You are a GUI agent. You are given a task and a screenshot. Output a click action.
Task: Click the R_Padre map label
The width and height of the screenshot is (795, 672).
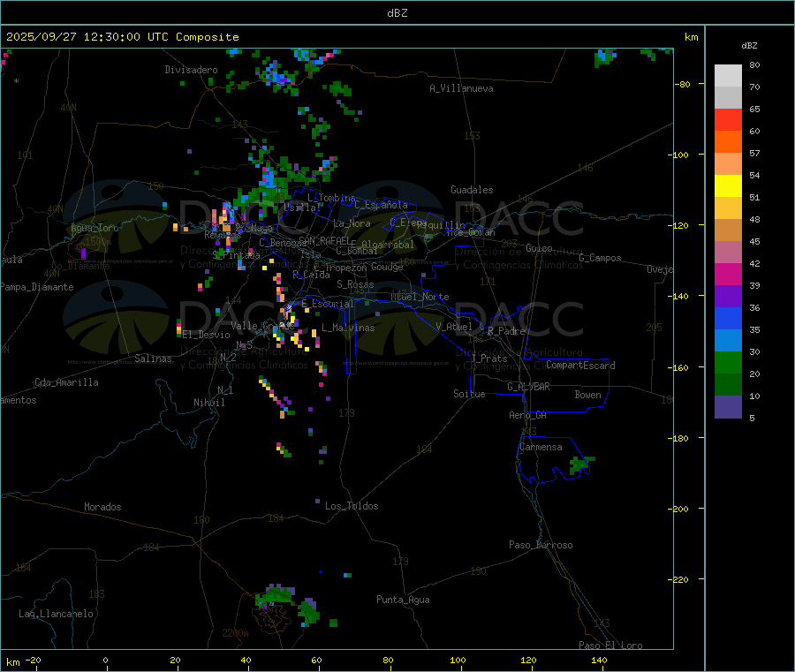tap(506, 331)
